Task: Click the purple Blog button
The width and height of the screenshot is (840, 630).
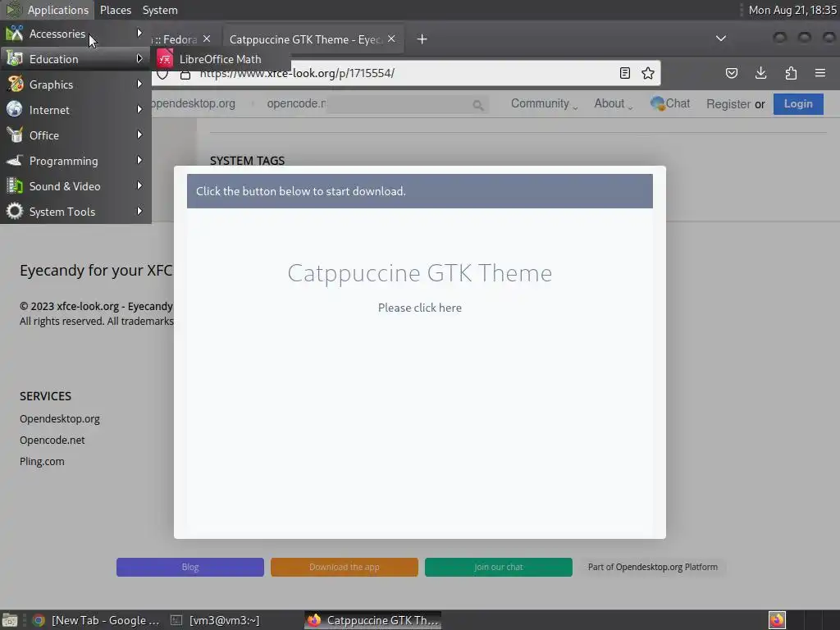Action: pyautogui.click(x=190, y=567)
